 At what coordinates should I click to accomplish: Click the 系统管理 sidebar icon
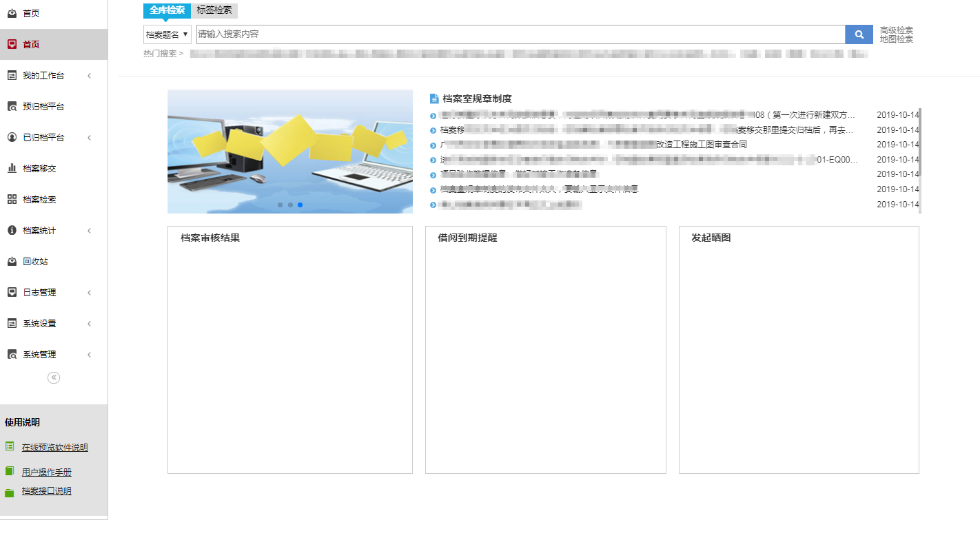point(12,355)
